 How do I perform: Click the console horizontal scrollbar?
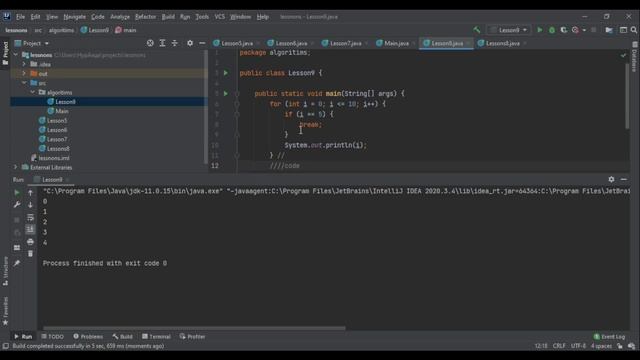click(x=194, y=328)
